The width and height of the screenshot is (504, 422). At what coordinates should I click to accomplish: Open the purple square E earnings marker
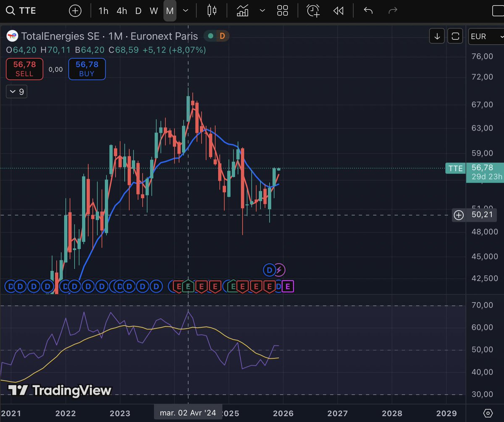[288, 287]
